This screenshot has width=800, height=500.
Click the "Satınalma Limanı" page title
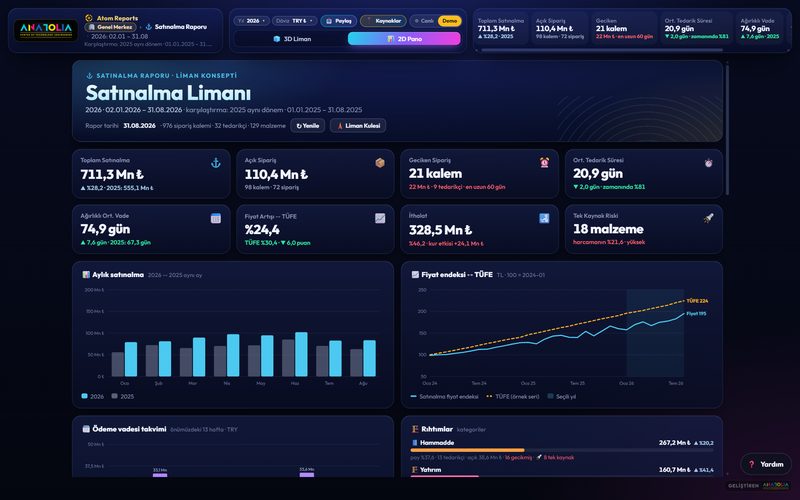[x=168, y=93]
